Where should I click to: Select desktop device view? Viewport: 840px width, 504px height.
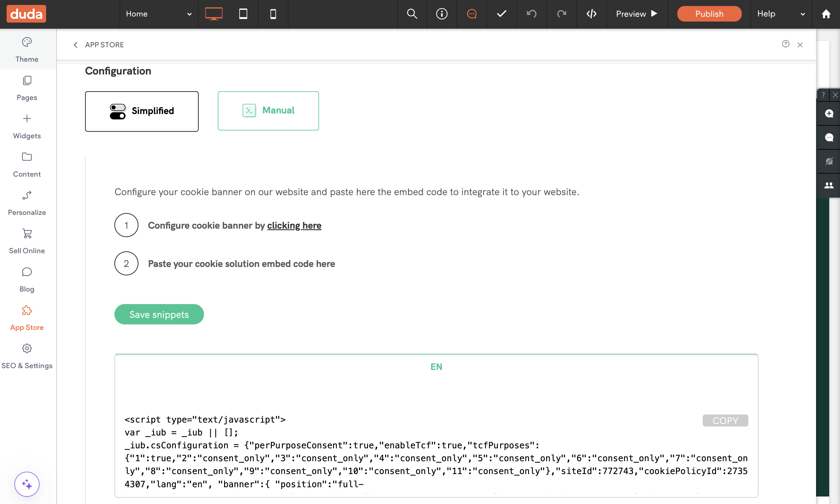click(x=214, y=14)
